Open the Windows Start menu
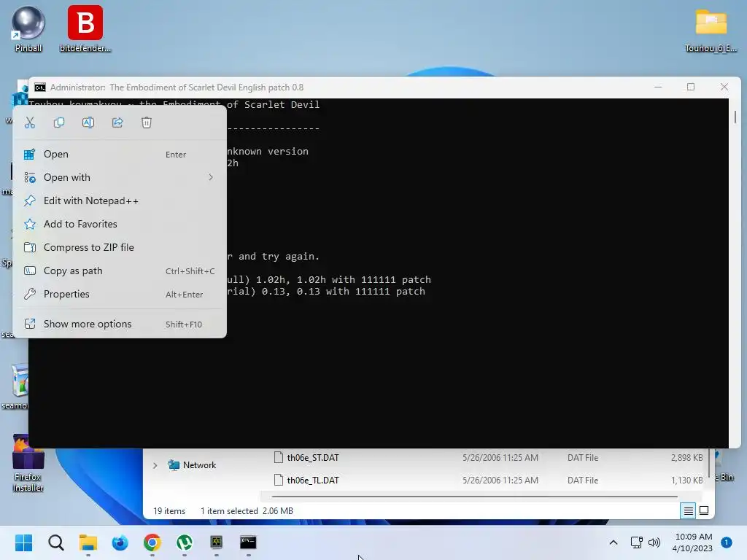 click(23, 542)
